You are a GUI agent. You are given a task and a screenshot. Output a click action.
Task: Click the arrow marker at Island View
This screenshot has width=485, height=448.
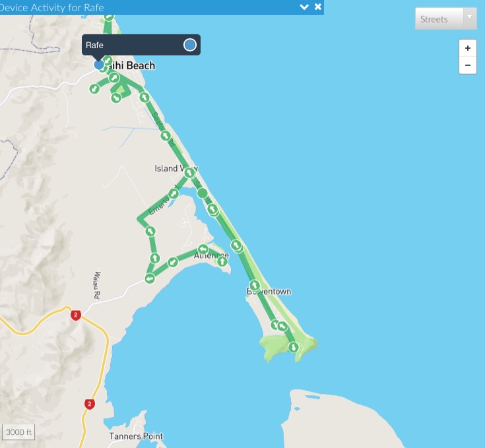[x=189, y=172]
